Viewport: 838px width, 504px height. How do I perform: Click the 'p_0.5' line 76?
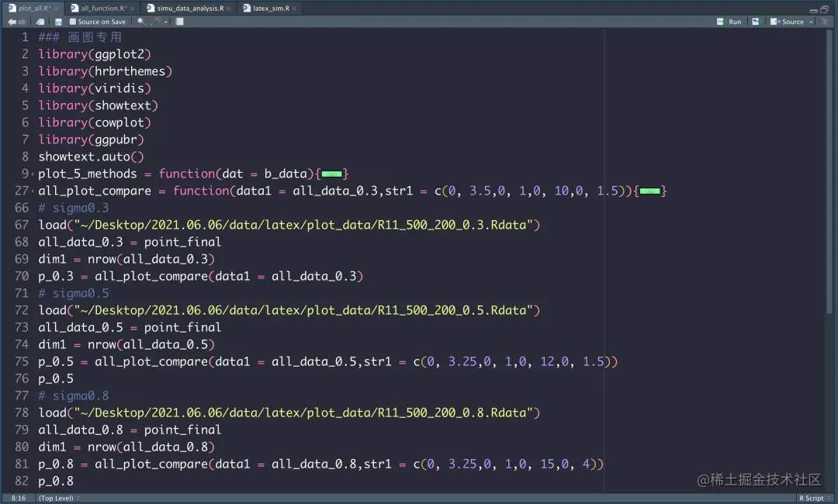point(56,379)
